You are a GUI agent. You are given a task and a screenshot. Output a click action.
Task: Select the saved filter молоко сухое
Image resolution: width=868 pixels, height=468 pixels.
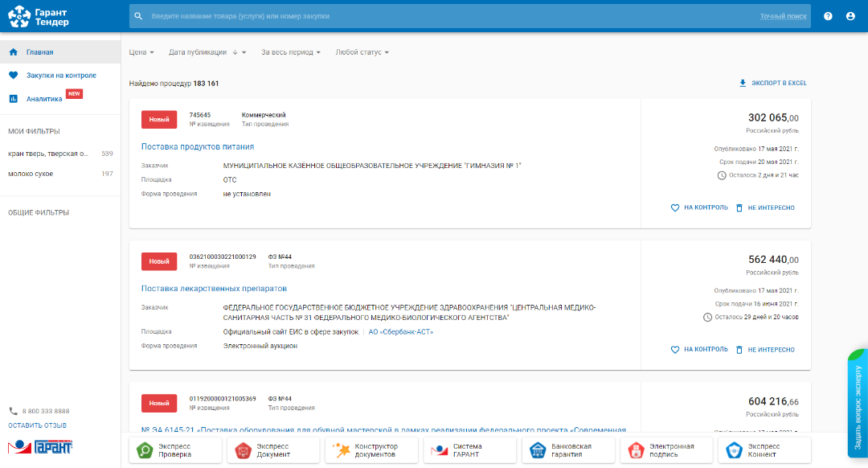pyautogui.click(x=60, y=174)
